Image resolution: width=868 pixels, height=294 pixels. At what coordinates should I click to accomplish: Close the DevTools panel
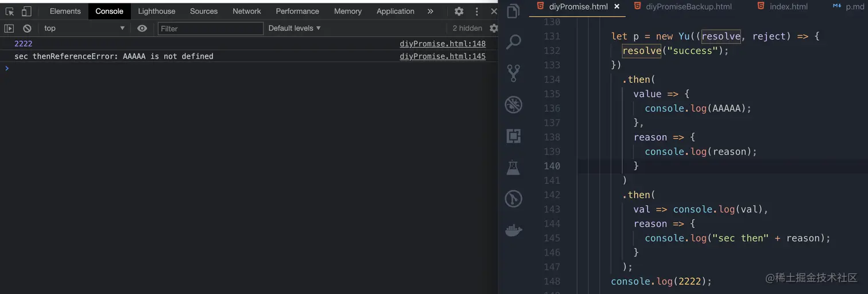494,11
